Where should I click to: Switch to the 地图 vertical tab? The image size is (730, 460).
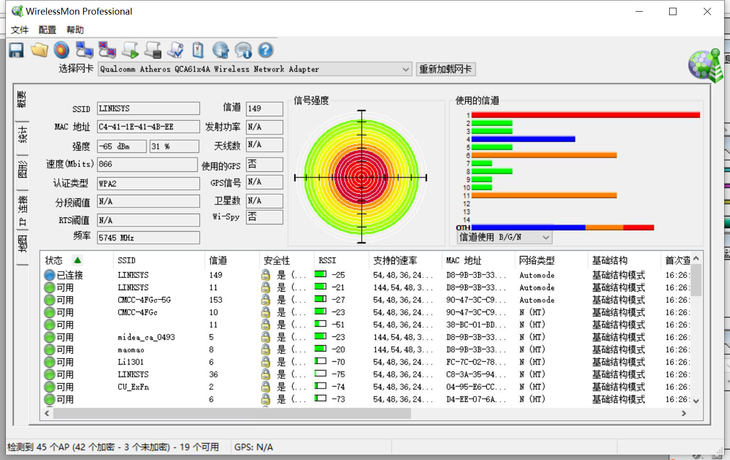coord(22,244)
